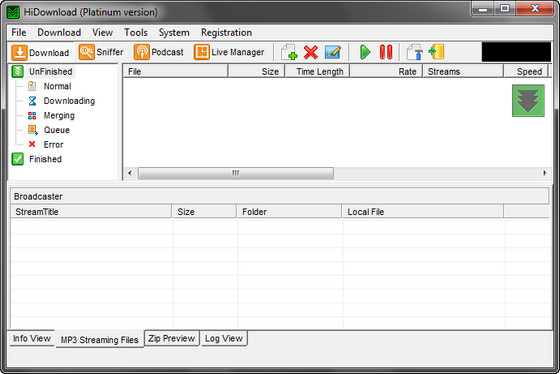Click the Merging icon

32,115
